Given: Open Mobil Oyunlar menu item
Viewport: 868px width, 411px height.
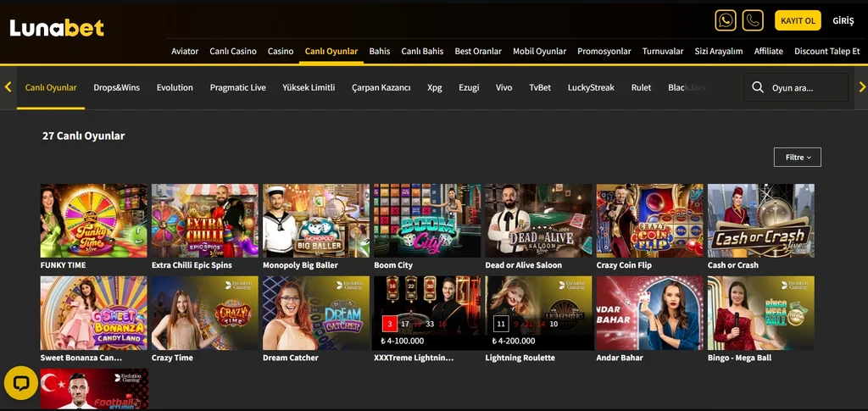Looking at the screenshot, I should tap(540, 51).
